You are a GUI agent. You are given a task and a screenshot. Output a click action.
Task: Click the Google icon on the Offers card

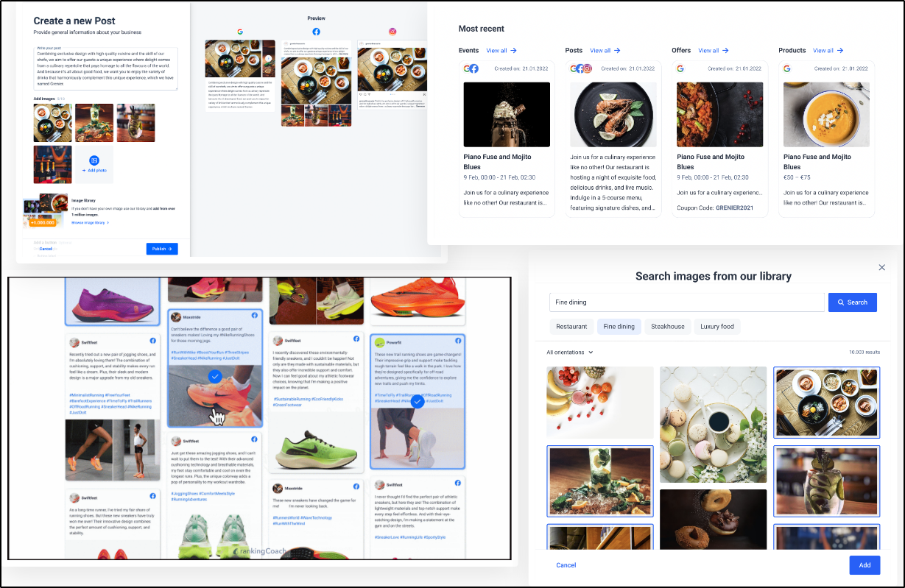pos(680,68)
